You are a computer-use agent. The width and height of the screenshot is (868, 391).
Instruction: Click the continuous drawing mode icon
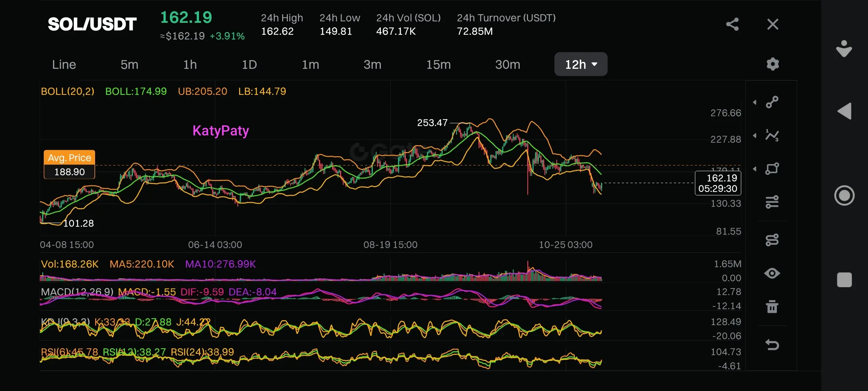772,240
